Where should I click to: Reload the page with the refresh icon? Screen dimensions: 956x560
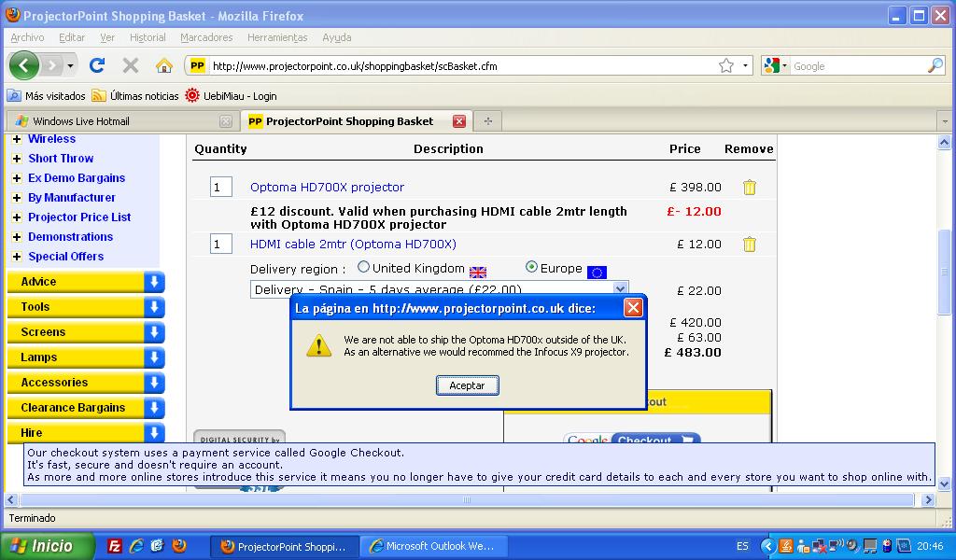(97, 65)
